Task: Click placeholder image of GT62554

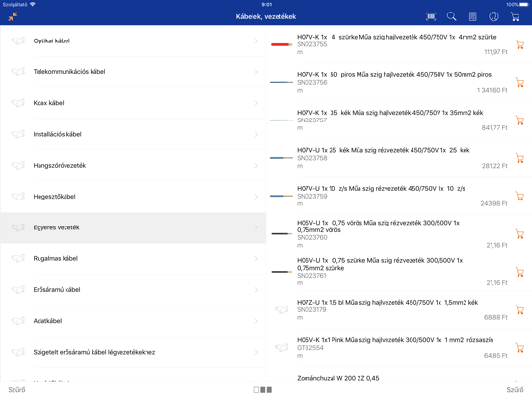Action: [281, 347]
